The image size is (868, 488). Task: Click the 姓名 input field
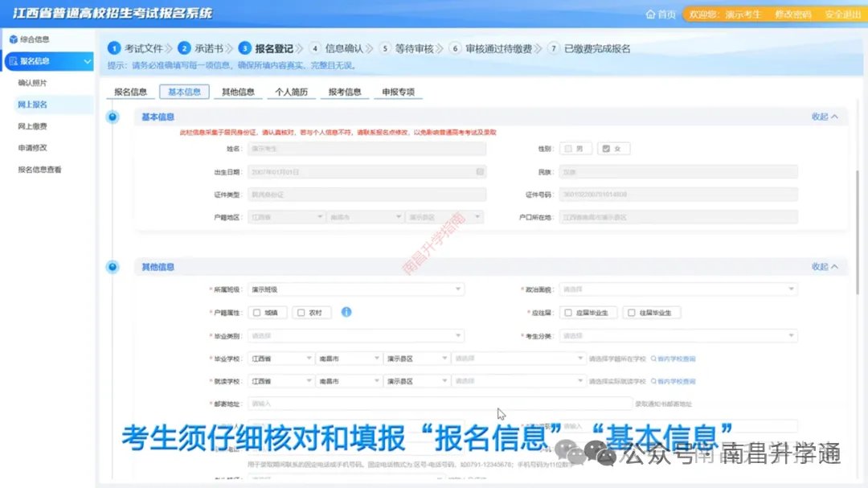tap(367, 149)
